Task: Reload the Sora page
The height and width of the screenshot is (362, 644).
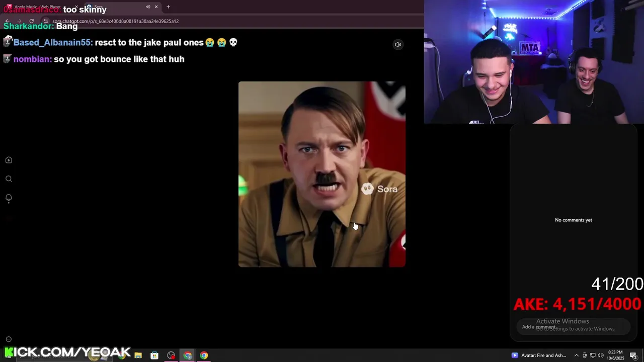Action: point(31,21)
